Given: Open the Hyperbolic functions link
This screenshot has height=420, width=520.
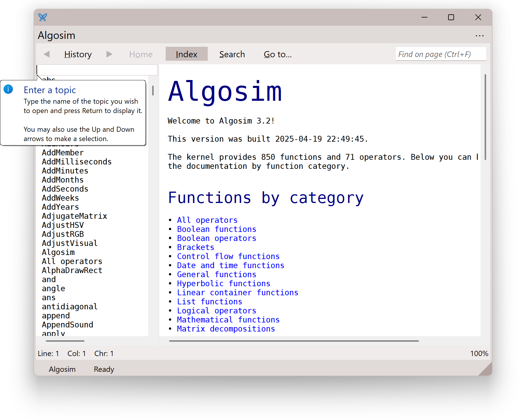Looking at the screenshot, I should 223,283.
